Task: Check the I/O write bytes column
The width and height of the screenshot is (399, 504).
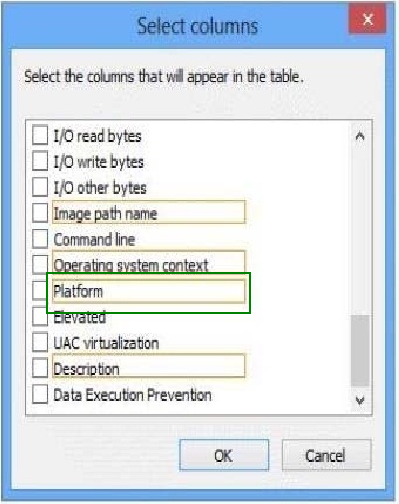Action: click(x=40, y=161)
